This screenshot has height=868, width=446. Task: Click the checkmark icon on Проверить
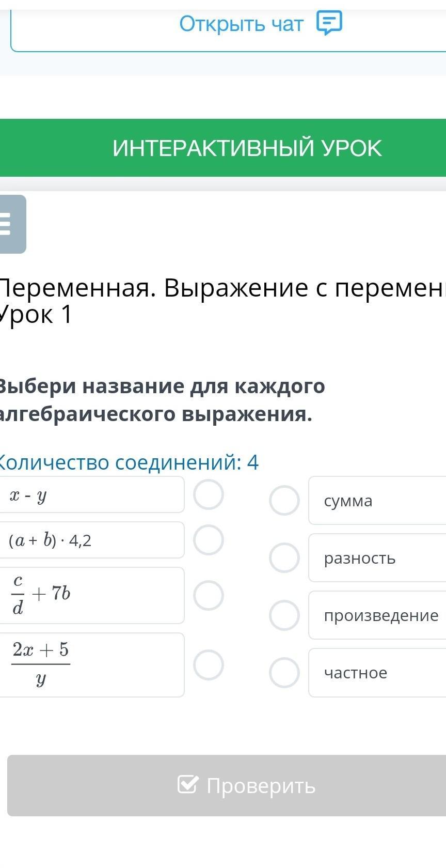point(187,784)
